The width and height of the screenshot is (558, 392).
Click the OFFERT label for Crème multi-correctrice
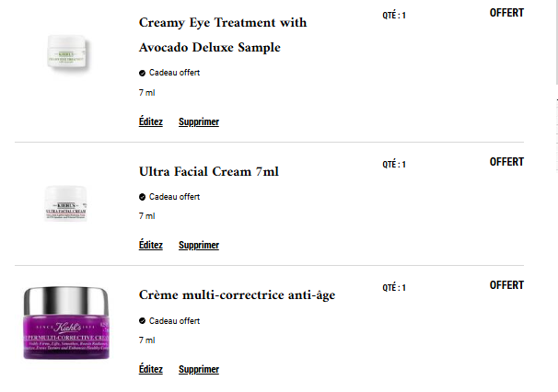coord(506,285)
